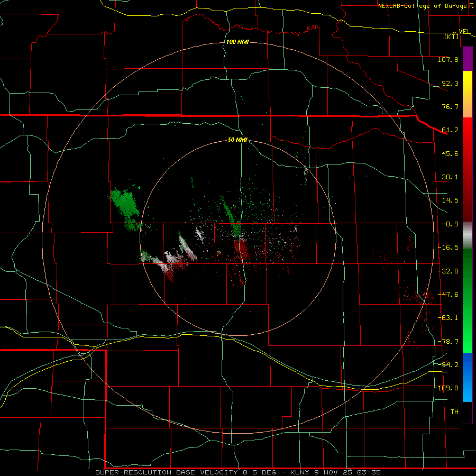Select the 14.5 scale value
The width and height of the screenshot is (476, 476).
click(450, 200)
